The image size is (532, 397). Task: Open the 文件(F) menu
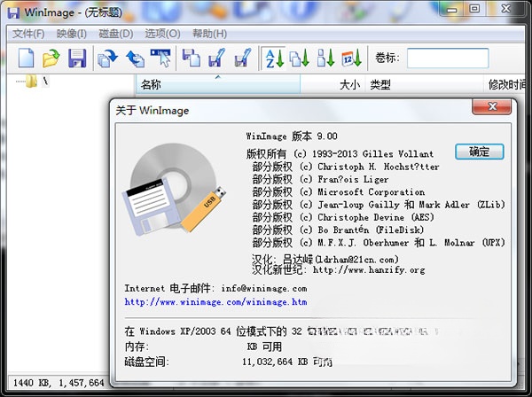[28, 34]
